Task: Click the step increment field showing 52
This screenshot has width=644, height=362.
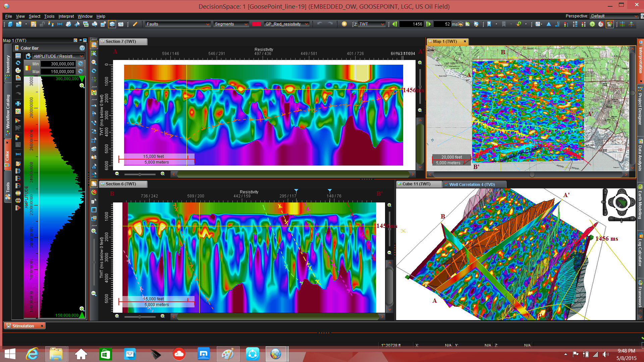Action: coord(442,24)
